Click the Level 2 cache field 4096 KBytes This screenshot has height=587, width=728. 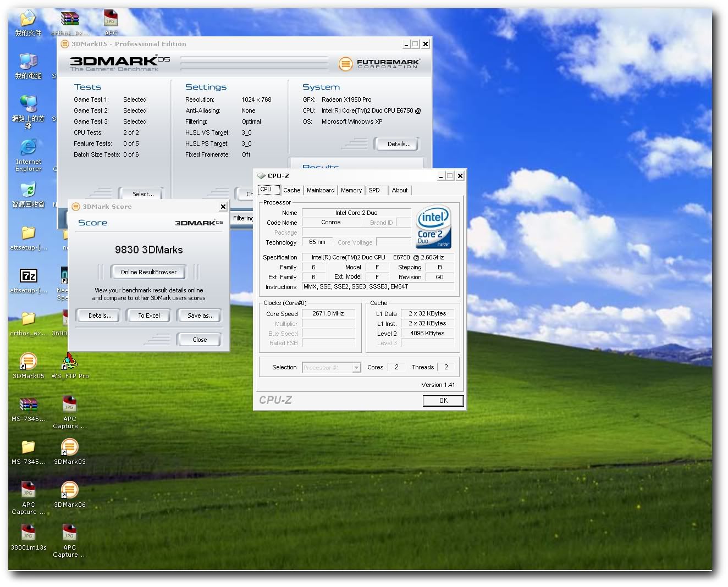(x=427, y=333)
